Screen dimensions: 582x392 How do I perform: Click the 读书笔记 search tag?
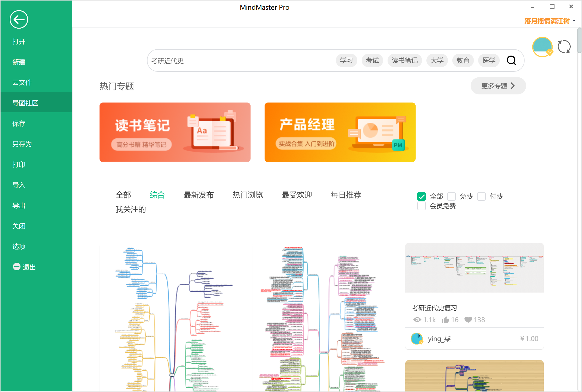pos(405,60)
